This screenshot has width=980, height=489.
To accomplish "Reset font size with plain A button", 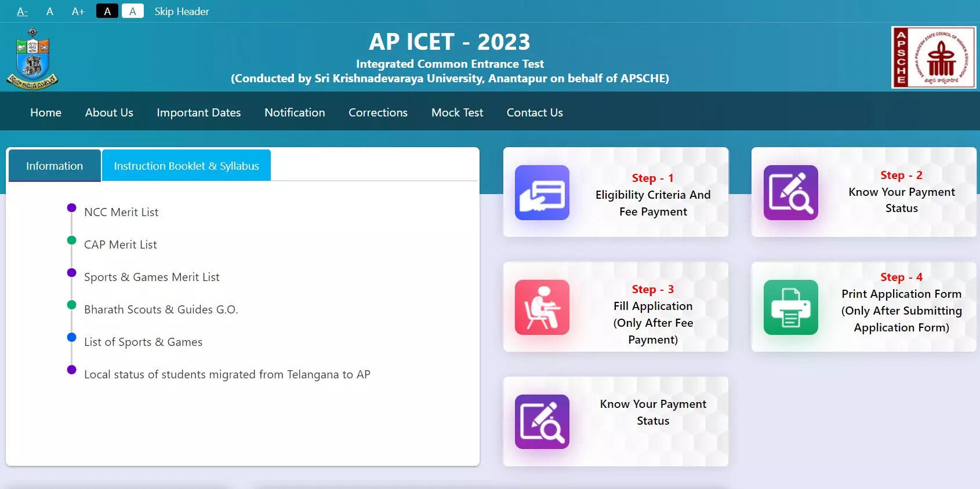I will click(x=50, y=12).
